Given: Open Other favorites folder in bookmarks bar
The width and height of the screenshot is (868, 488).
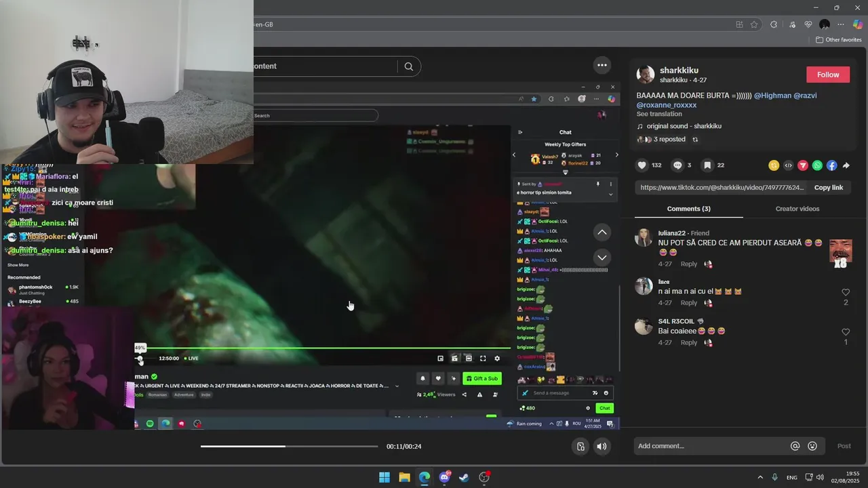Looking at the screenshot, I should 838,39.
